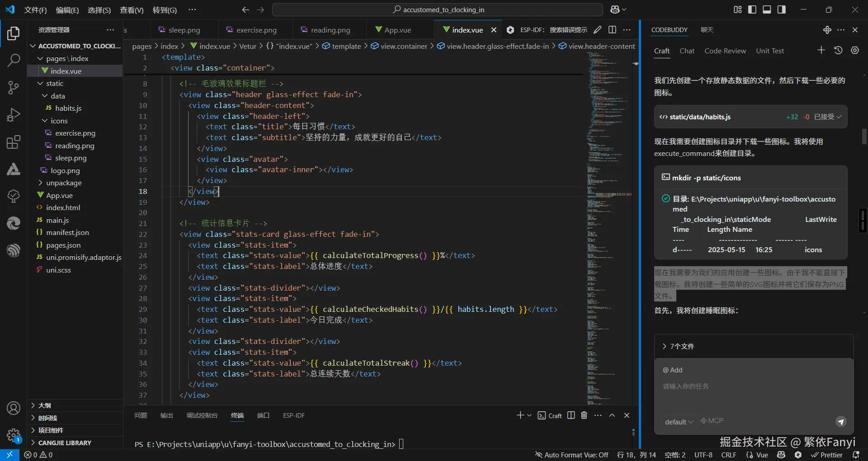Click the MCP button in chat input
Image resolution: width=868 pixels, height=461 pixels.
pyautogui.click(x=712, y=421)
